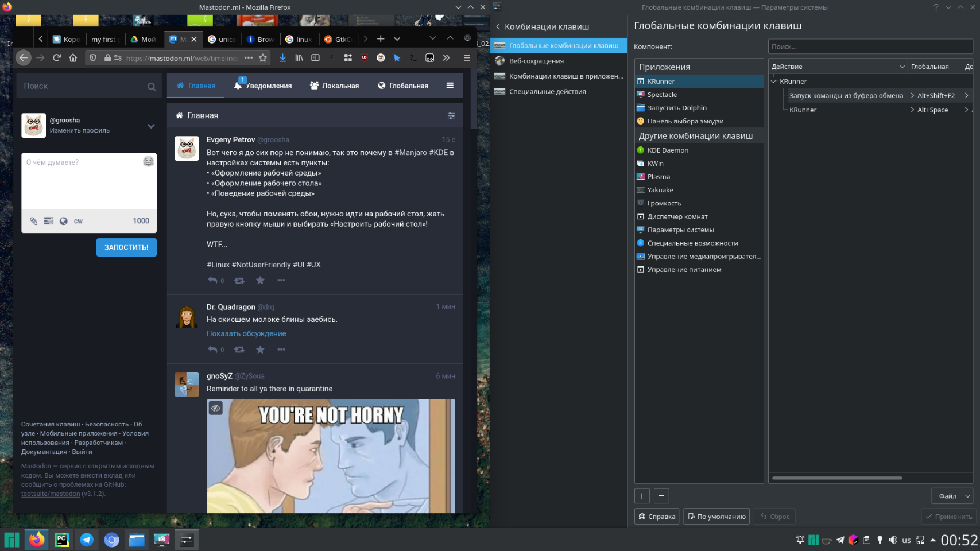Remove selected component with minus button
980x551 pixels.
[x=661, y=496]
